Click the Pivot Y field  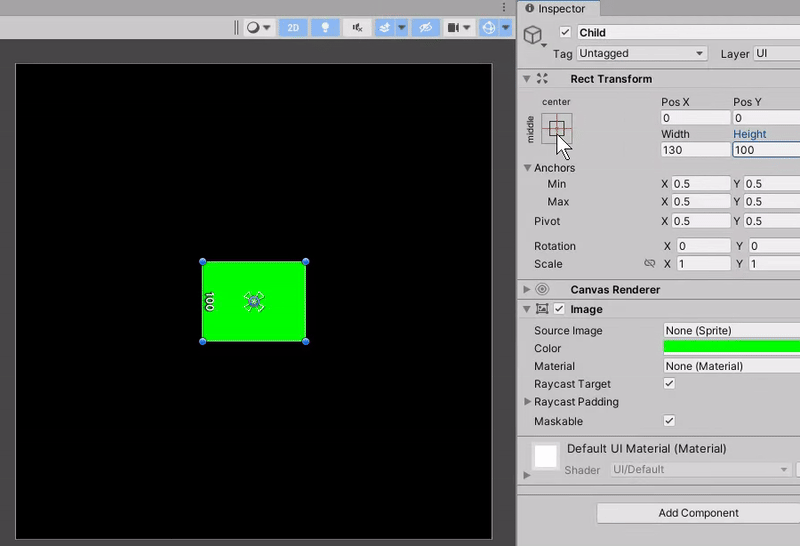tap(771, 221)
